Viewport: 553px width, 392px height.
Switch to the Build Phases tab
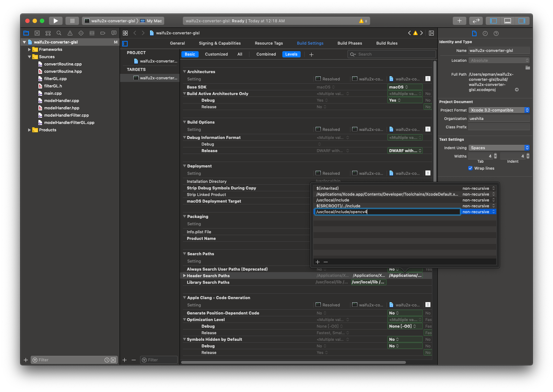tap(349, 43)
